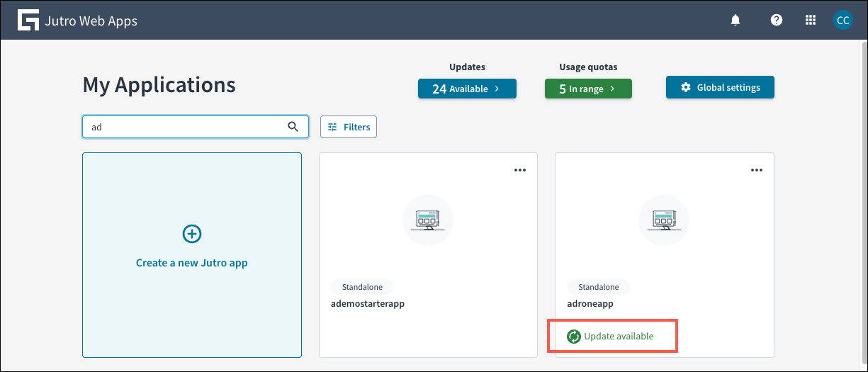
Task: Open ademostarterapp three-dot menu
Action: coord(520,170)
